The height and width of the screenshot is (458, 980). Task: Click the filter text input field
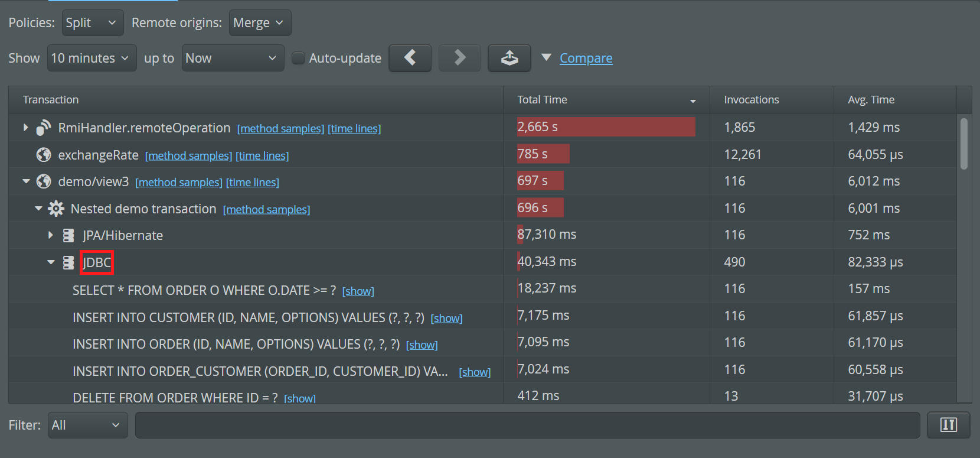pos(527,425)
